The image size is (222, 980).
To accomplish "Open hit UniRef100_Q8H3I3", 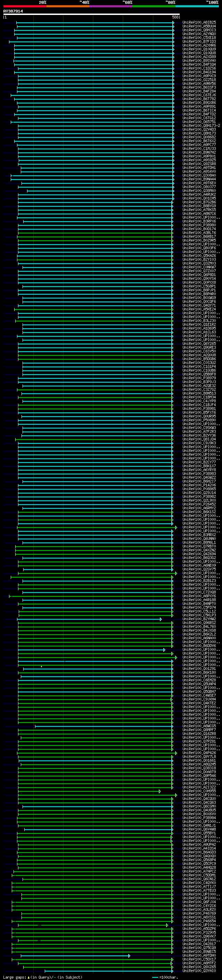I will (199, 30).
